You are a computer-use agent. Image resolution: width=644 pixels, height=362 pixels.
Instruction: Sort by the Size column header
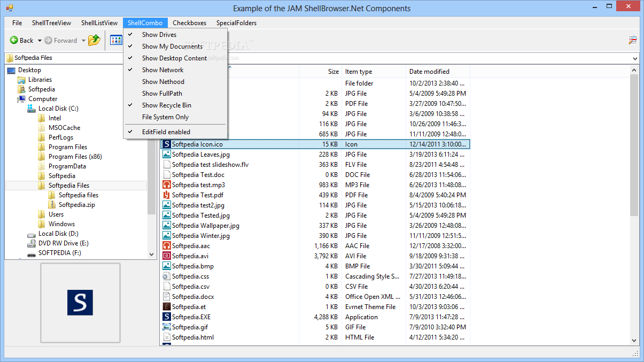coord(320,71)
